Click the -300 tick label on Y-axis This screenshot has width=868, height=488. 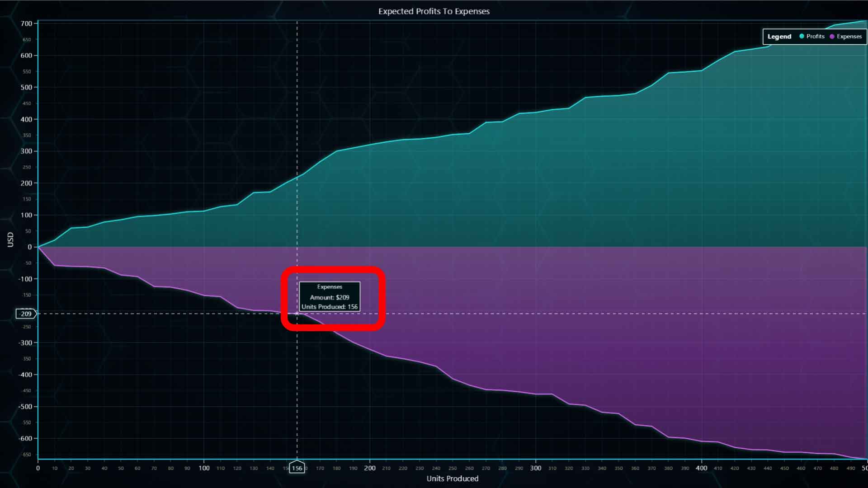pyautogui.click(x=25, y=343)
